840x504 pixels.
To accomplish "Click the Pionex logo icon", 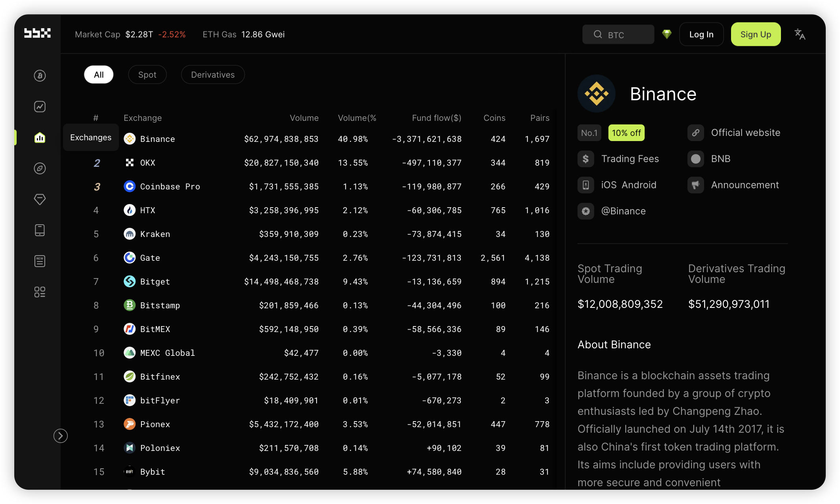I will pos(130,424).
